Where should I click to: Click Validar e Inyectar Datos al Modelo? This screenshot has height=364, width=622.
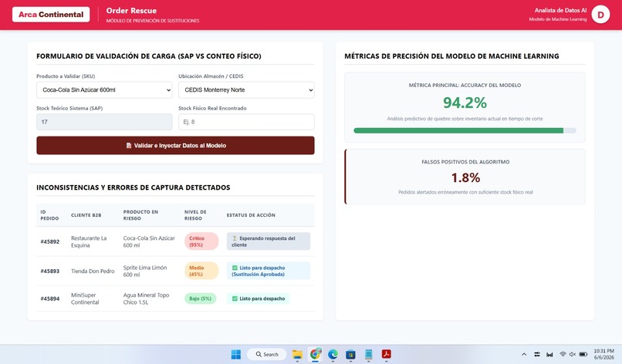tap(175, 146)
